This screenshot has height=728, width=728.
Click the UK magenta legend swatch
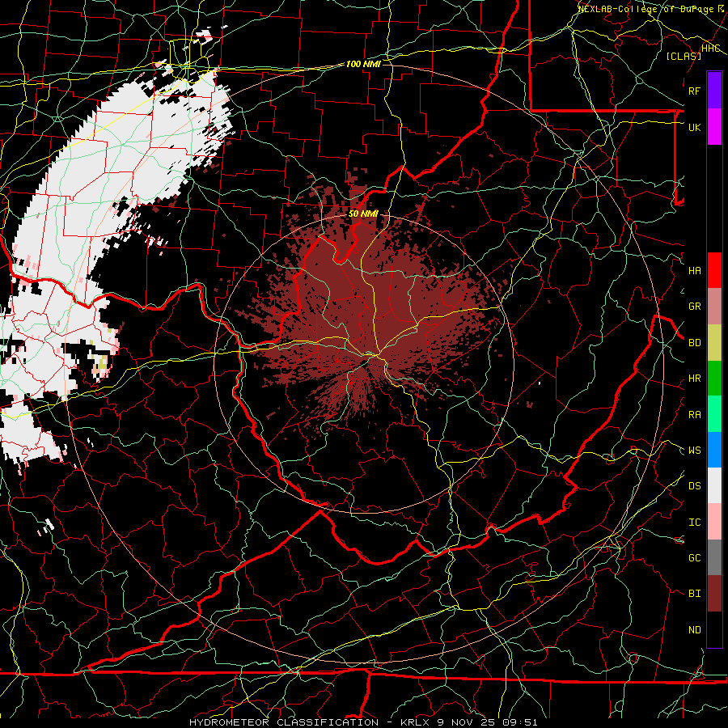714,127
